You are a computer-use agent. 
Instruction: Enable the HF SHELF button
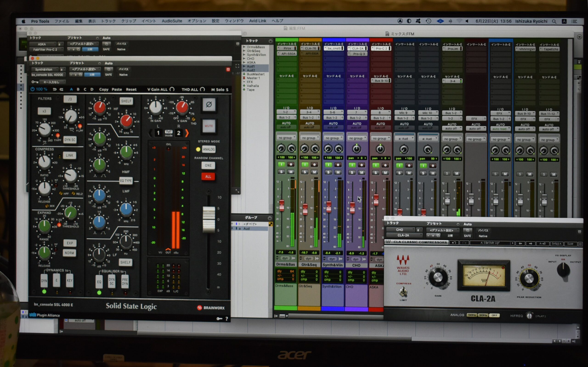click(x=126, y=101)
